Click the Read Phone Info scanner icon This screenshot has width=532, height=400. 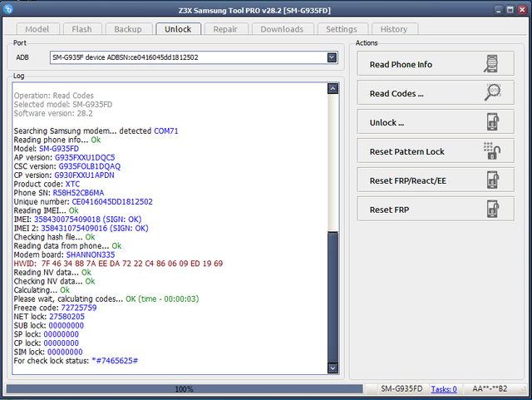click(491, 63)
